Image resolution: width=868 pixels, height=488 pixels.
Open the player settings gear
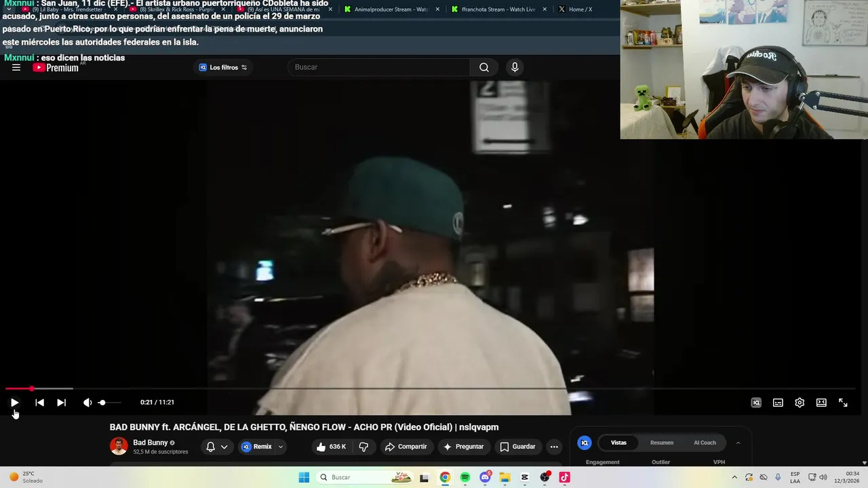click(800, 403)
